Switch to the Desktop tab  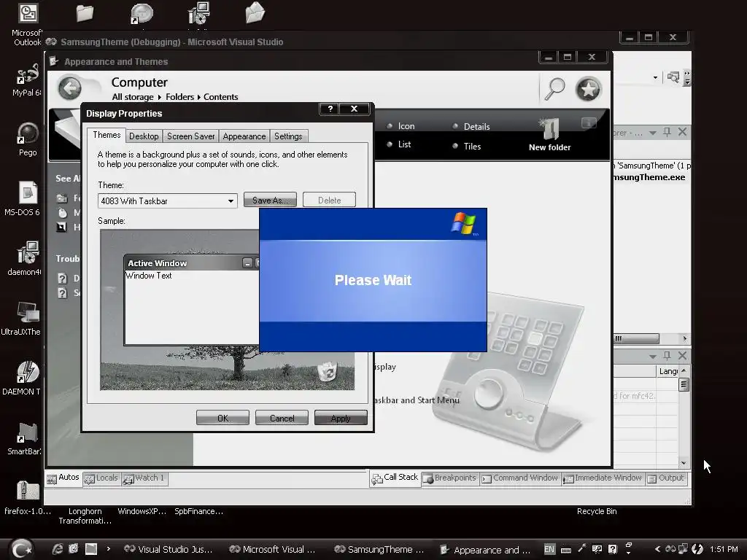pyautogui.click(x=144, y=136)
